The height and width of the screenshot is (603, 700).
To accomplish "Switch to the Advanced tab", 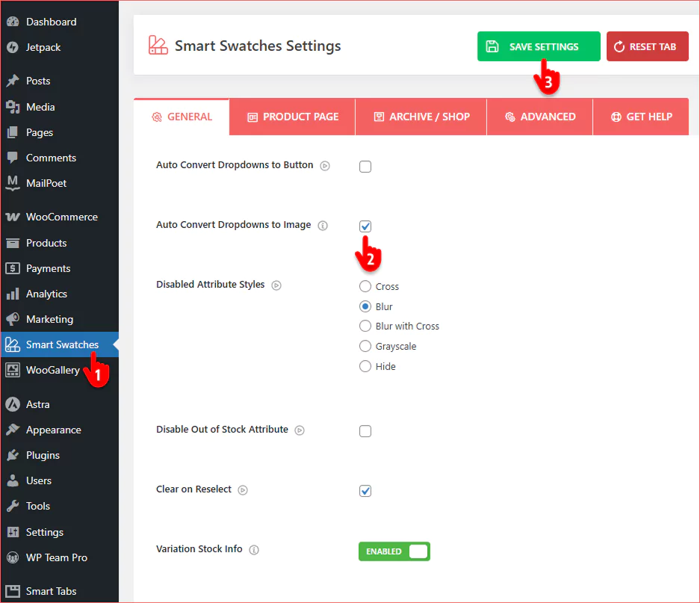I will click(539, 117).
